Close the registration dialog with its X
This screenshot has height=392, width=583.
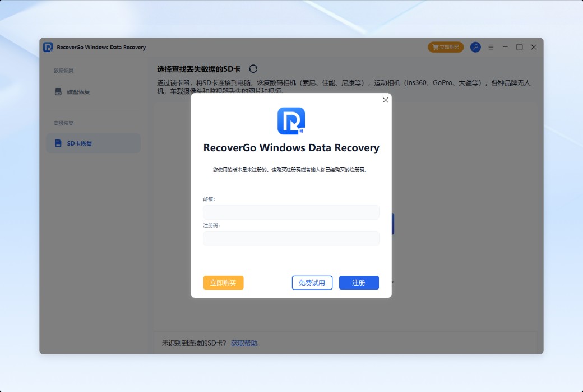(385, 100)
